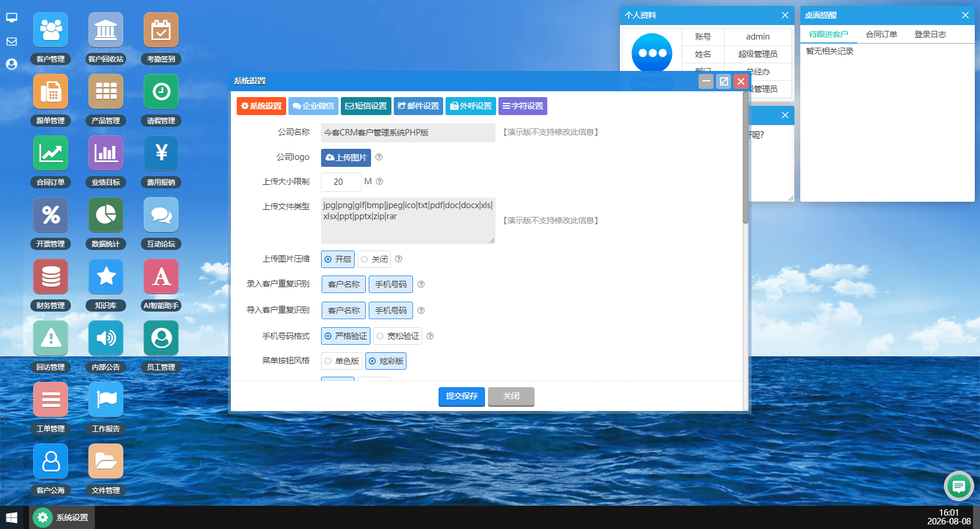Open the 业绩目标 bar chart icon
Viewport: 980px width, 529px height.
[106, 153]
